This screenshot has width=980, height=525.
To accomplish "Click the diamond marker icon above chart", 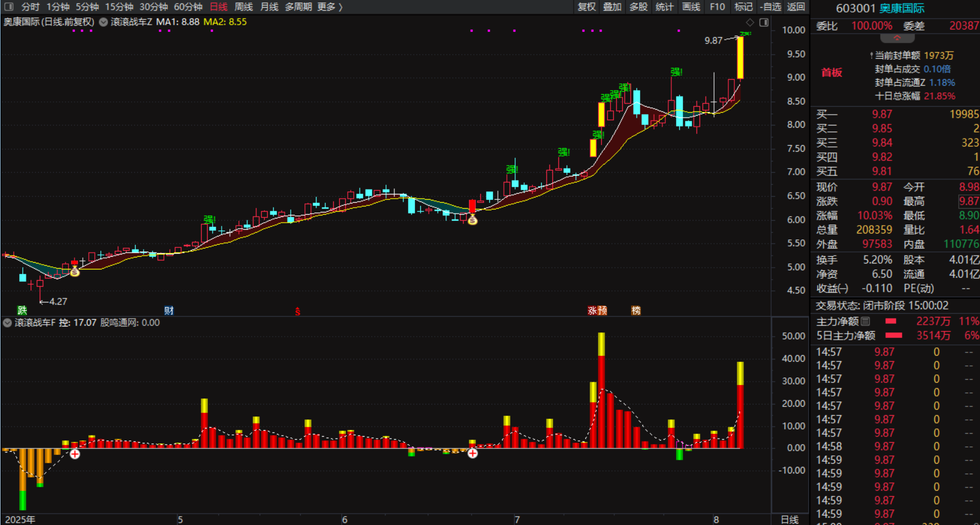I will (x=750, y=22).
